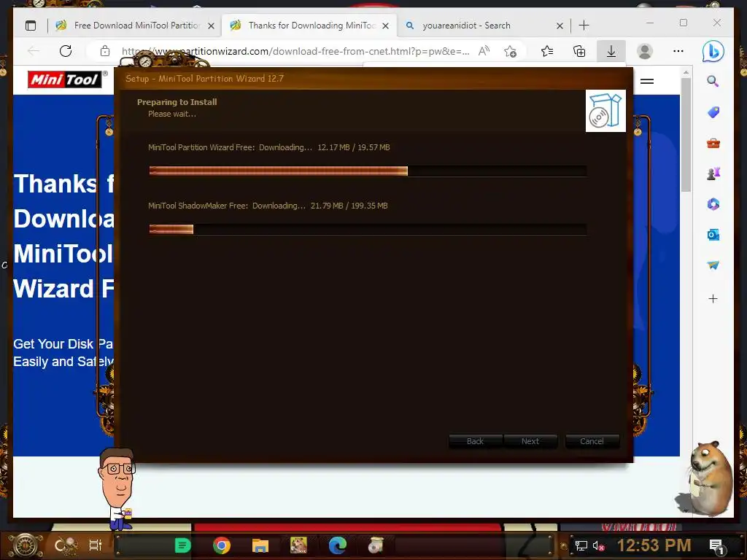Switch to Thanks for Downloading MiniTool tab

tap(309, 26)
